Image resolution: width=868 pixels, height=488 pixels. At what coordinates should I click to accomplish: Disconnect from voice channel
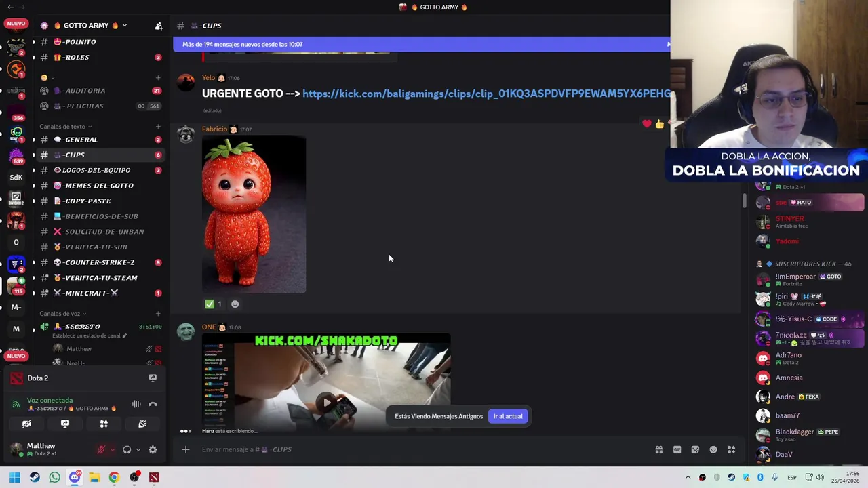click(153, 404)
